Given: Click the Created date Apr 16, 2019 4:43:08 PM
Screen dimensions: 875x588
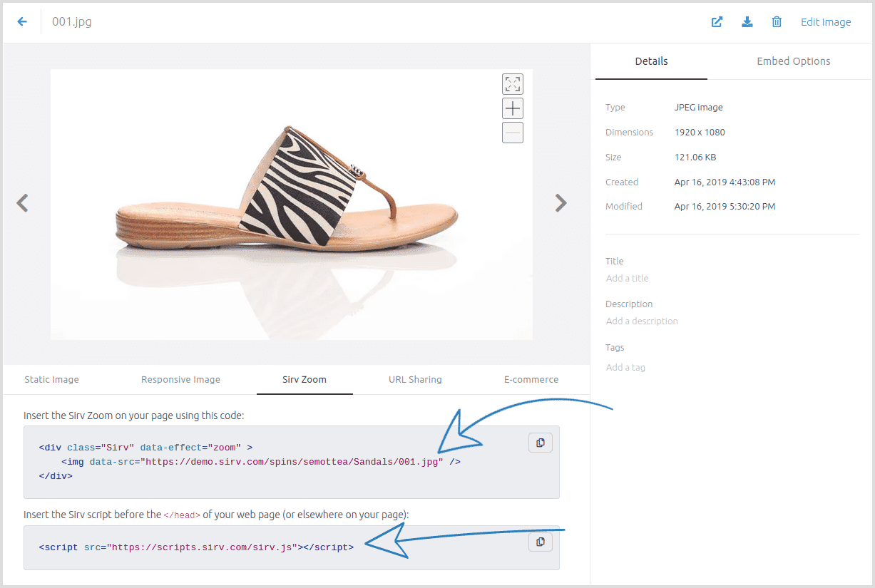Looking at the screenshot, I should coord(725,182).
